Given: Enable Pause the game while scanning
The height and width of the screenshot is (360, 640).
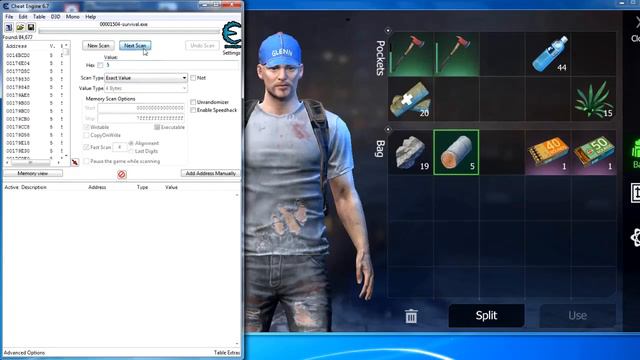Looking at the screenshot, I should coord(86,161).
